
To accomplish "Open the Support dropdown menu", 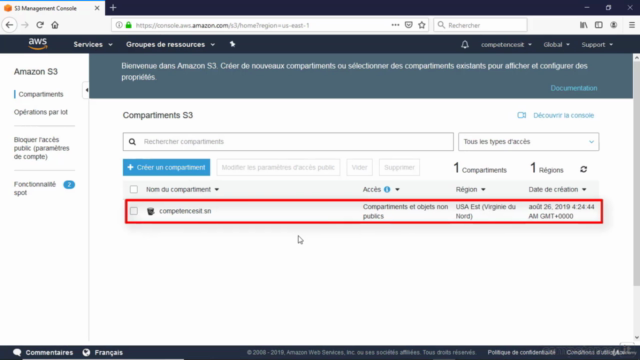I will pyautogui.click(x=597, y=44).
